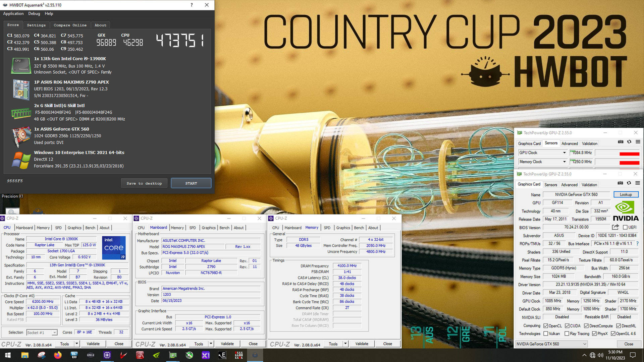The image size is (644, 362).
Task: Switch to the Compare Online tab
Action: click(70, 25)
